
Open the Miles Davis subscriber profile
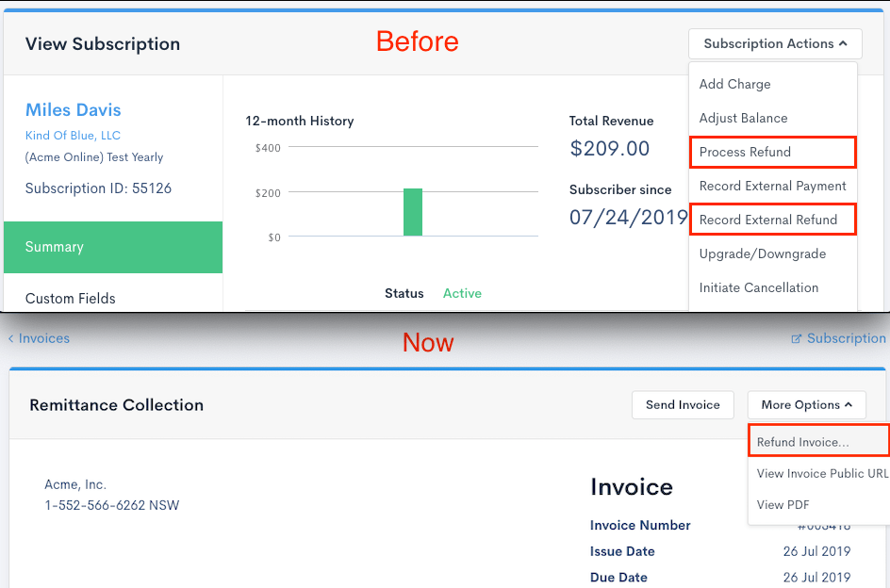pos(73,109)
